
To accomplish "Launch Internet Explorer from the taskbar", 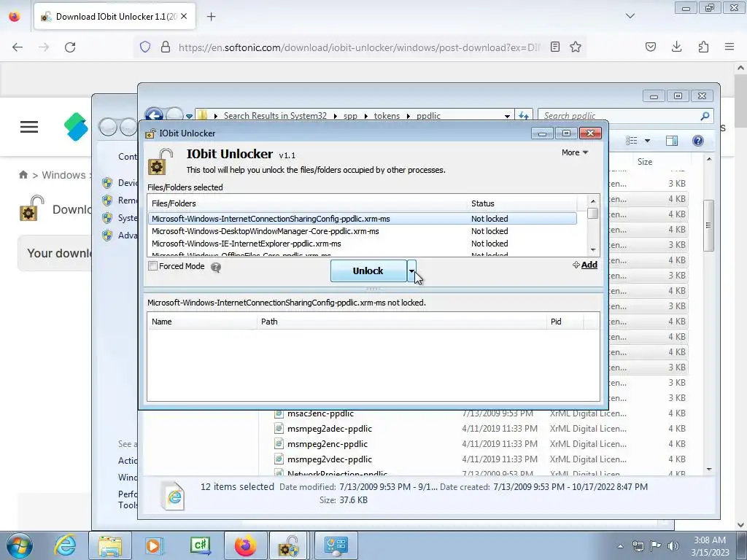I will pos(65,545).
